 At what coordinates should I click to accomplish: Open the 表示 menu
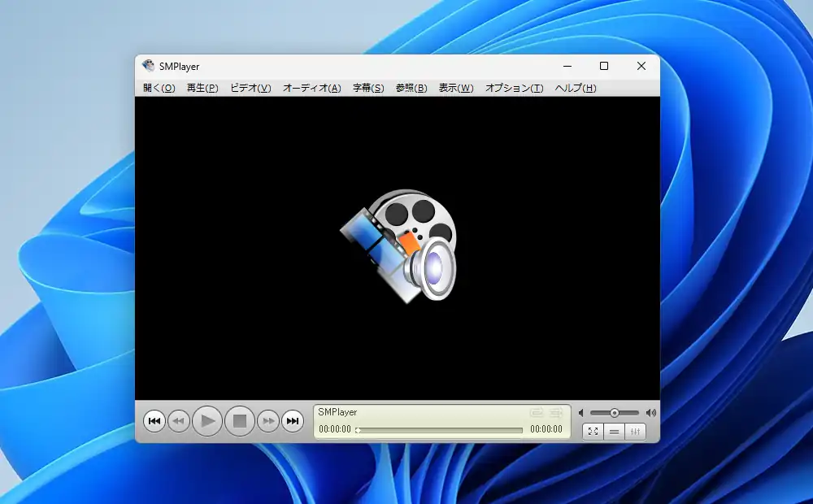(454, 88)
